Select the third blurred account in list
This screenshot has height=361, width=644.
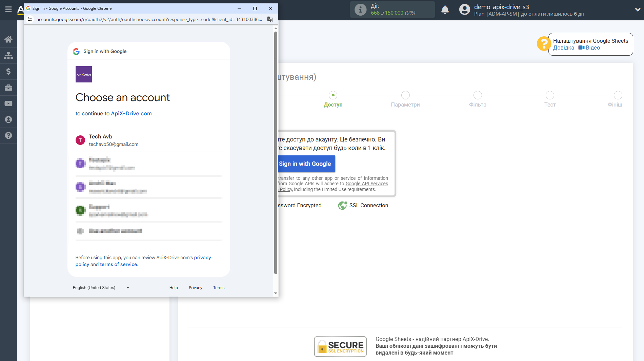[149, 187]
